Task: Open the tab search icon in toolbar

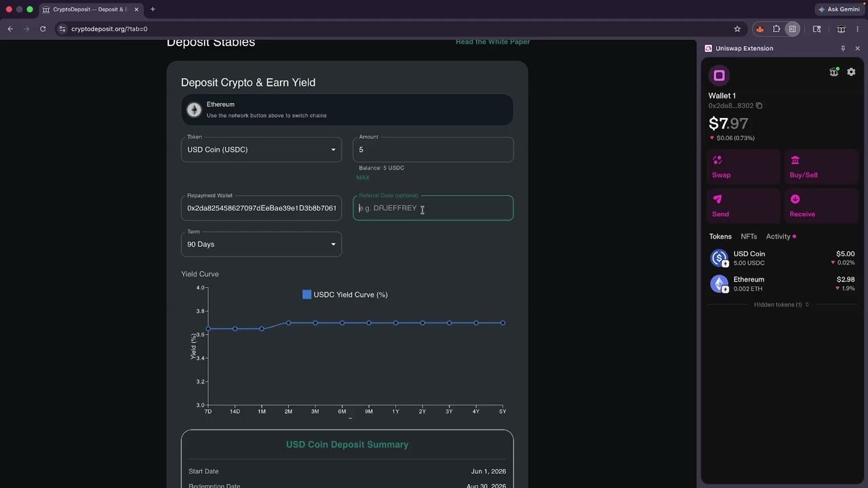Action: (816, 29)
